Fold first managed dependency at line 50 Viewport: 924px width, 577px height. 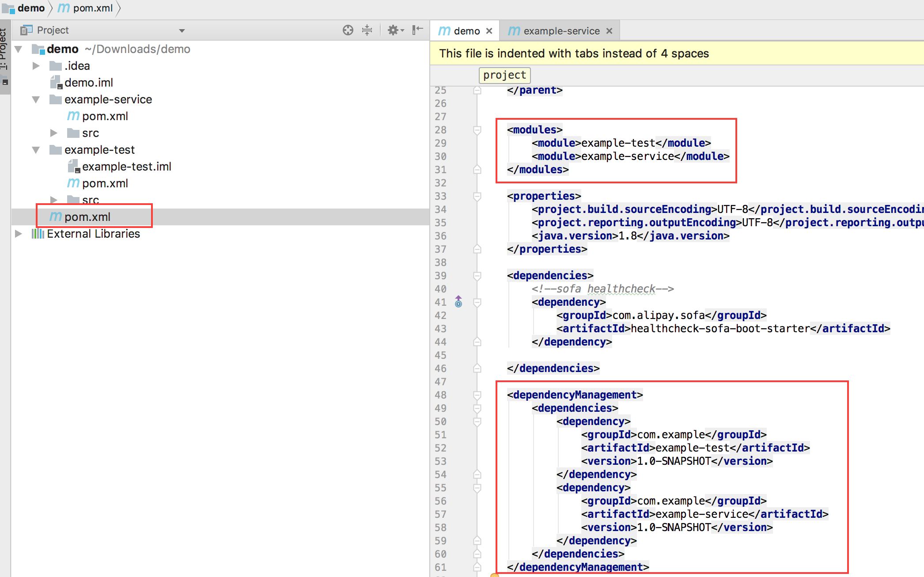point(477,421)
